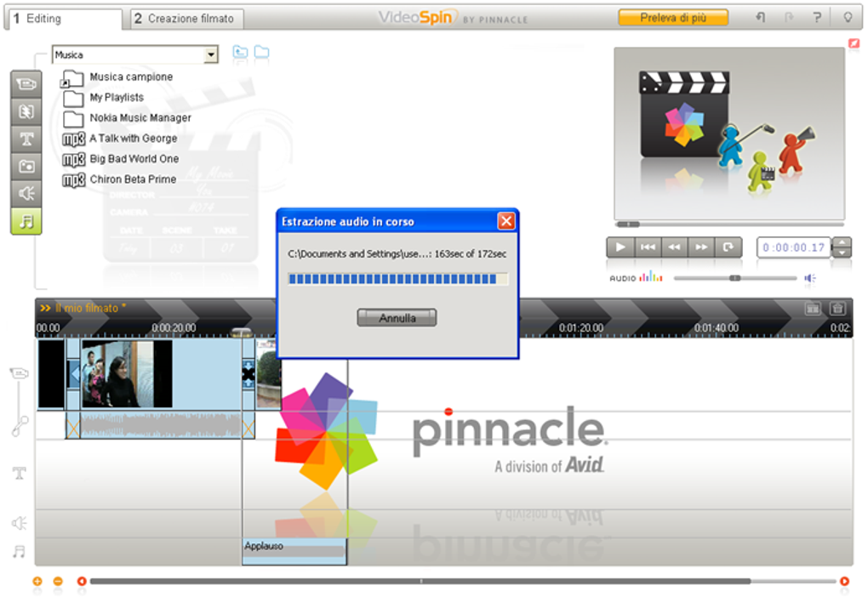The width and height of the screenshot is (868, 608).
Task: Open the Transitions album tab icon
Action: 26,111
